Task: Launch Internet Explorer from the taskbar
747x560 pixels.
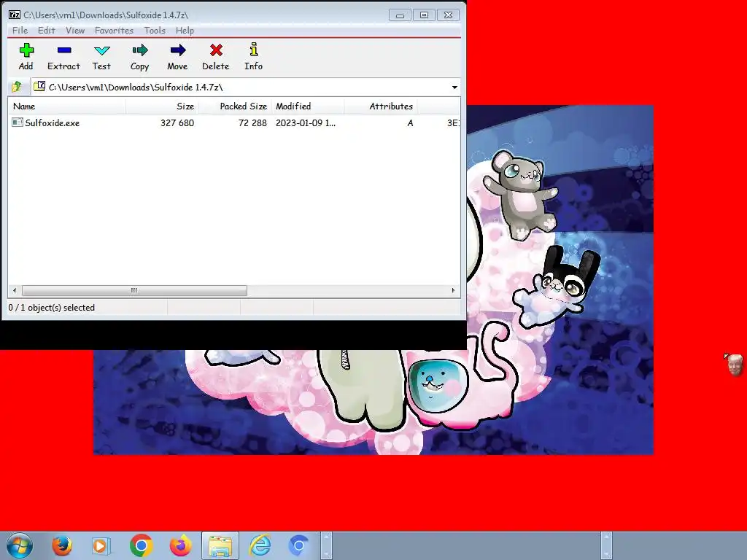Action: pos(260,545)
